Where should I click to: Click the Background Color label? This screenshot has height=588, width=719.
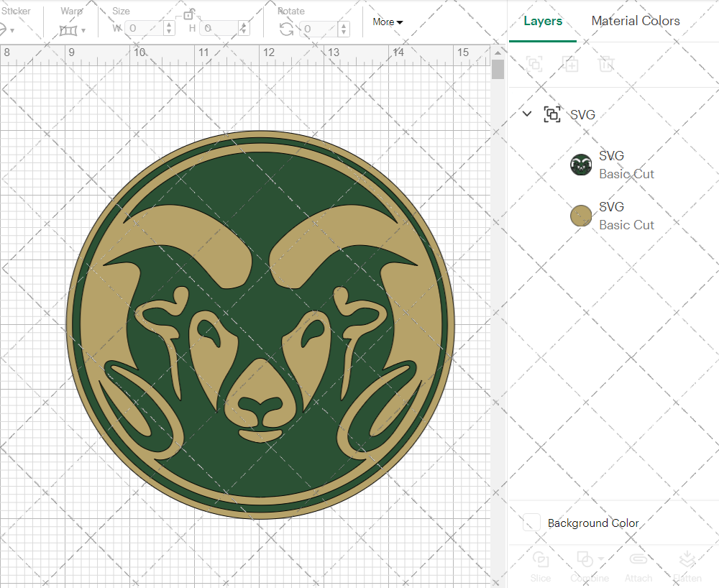click(x=593, y=523)
